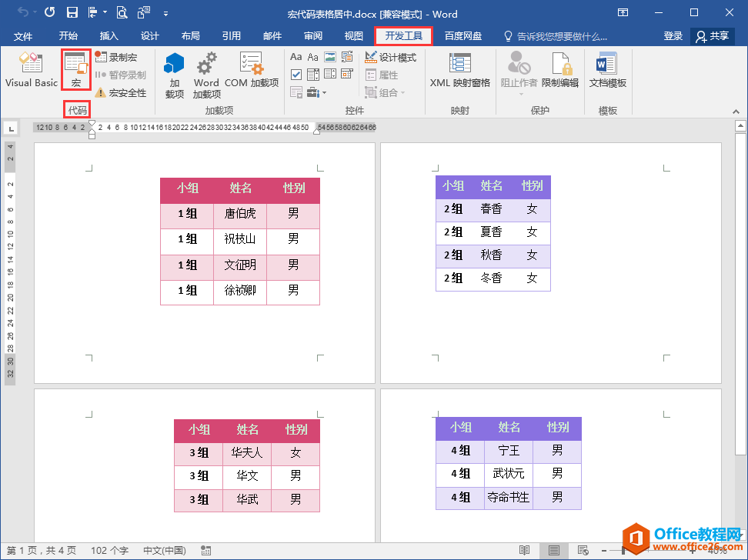Click cell 祝枝山 in first table
This screenshot has height=560, width=748.
240,239
